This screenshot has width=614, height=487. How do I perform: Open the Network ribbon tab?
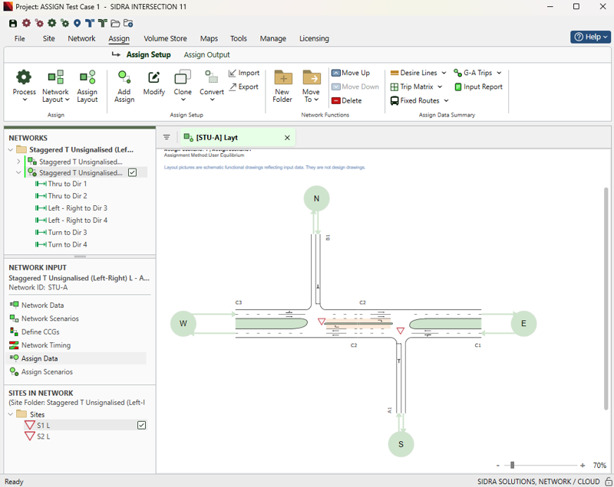pos(81,38)
